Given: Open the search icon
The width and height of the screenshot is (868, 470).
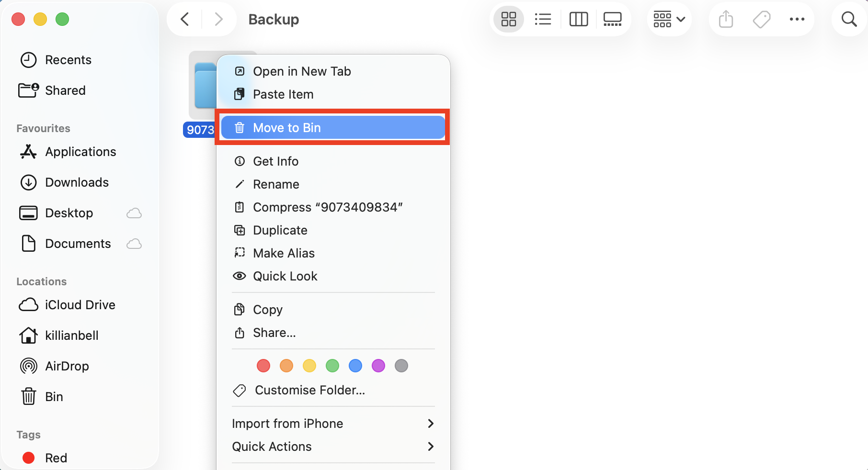Looking at the screenshot, I should point(848,19).
